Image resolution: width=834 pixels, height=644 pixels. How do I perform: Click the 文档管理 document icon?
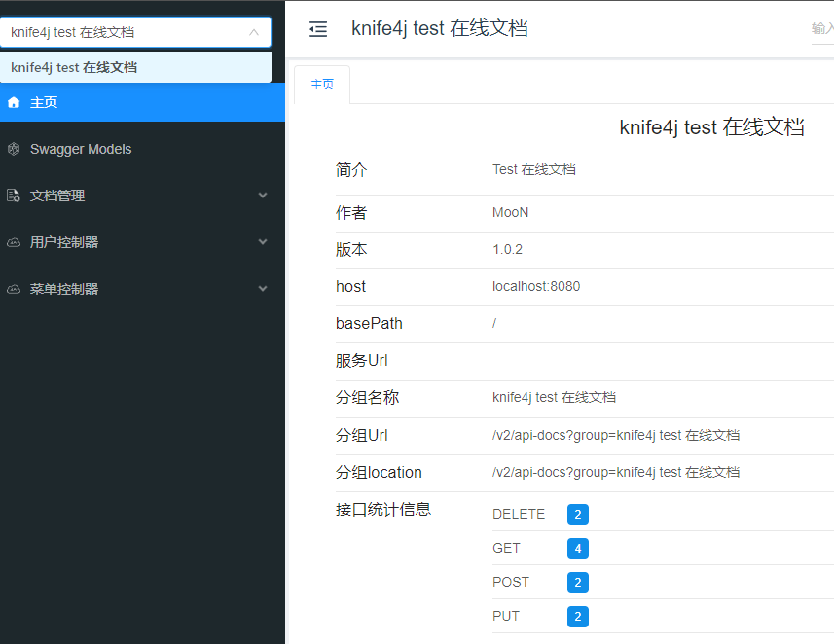pyautogui.click(x=14, y=196)
